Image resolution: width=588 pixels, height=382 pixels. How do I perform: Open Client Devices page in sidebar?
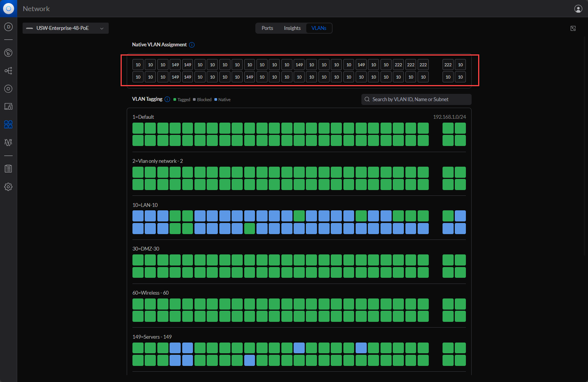[x=8, y=107]
